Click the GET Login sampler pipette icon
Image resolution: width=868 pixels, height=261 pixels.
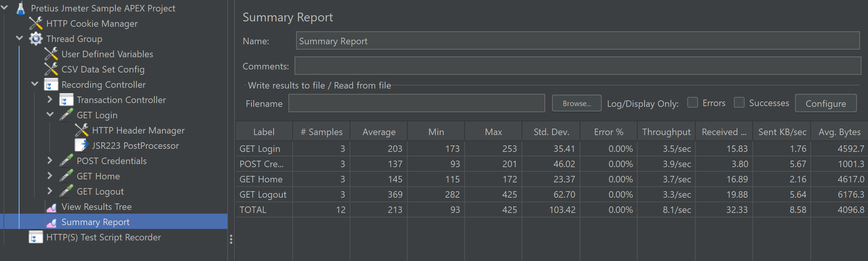coord(66,115)
